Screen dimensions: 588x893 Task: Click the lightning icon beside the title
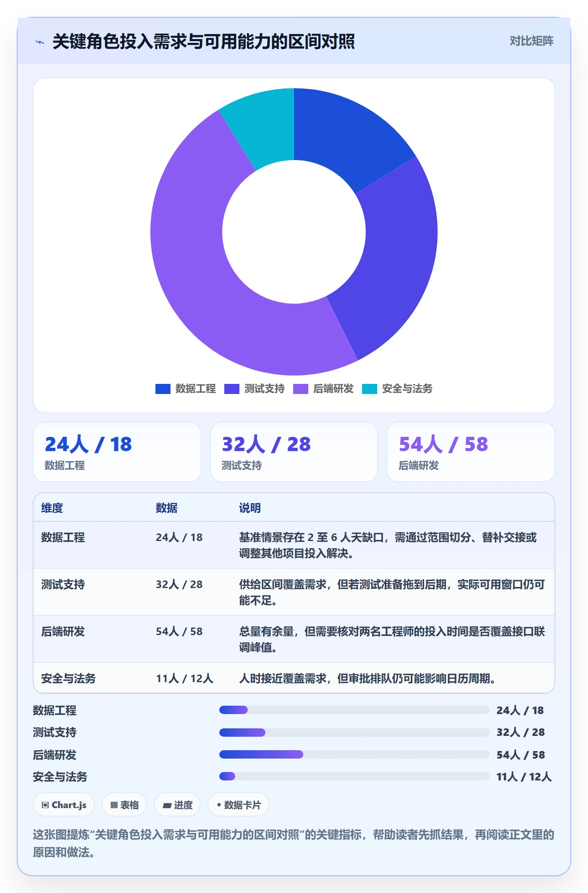click(40, 42)
